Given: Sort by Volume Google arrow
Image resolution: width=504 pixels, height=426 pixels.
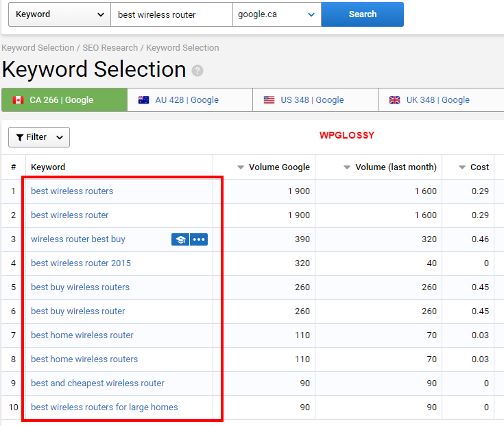Looking at the screenshot, I should click(x=241, y=167).
